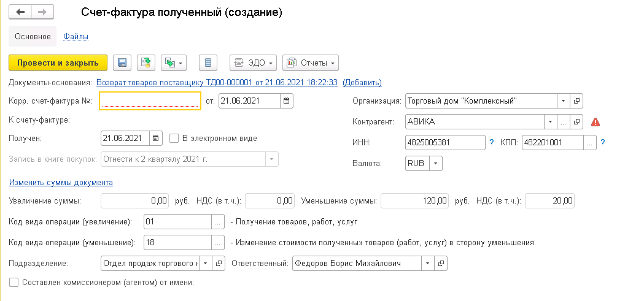Save document with the floppy disk icon

(x=122, y=63)
